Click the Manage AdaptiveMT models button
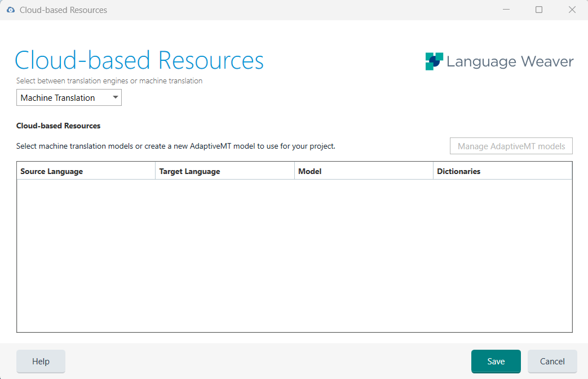The width and height of the screenshot is (588, 379). click(510, 146)
